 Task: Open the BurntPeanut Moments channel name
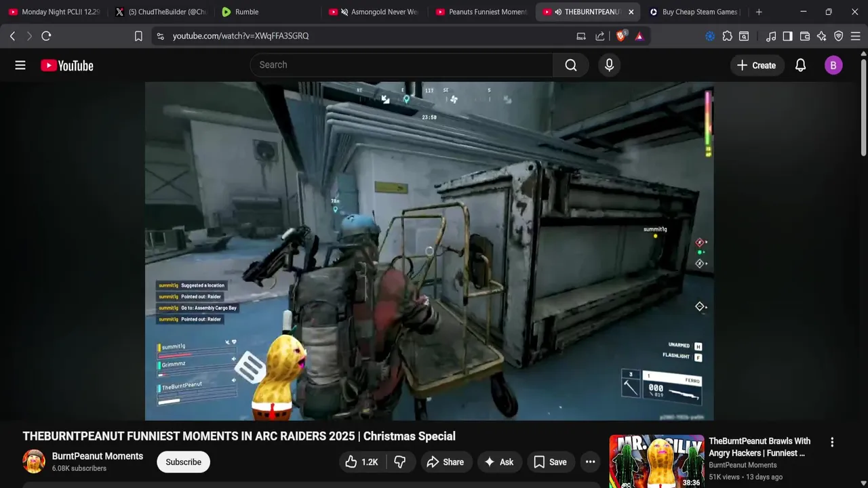[98, 456]
